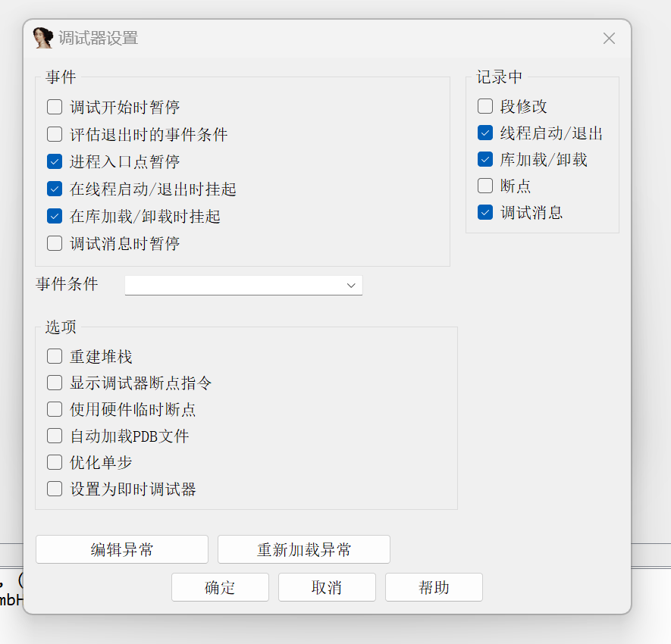This screenshot has height=644, width=671.
Task: Disable 调试消息 logging checkbox
Action: [484, 213]
